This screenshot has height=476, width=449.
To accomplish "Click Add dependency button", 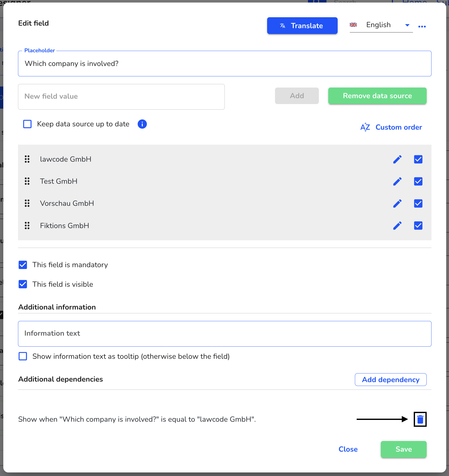I will coord(391,380).
